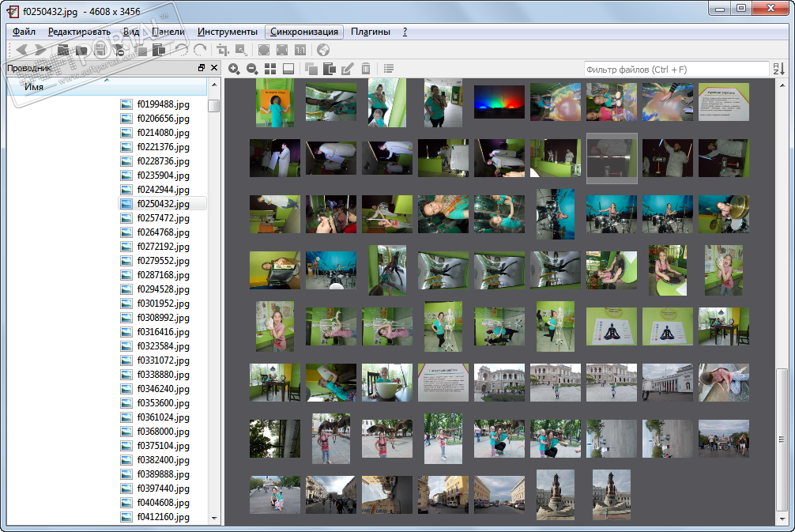Close the Проводник panel

pos(214,67)
